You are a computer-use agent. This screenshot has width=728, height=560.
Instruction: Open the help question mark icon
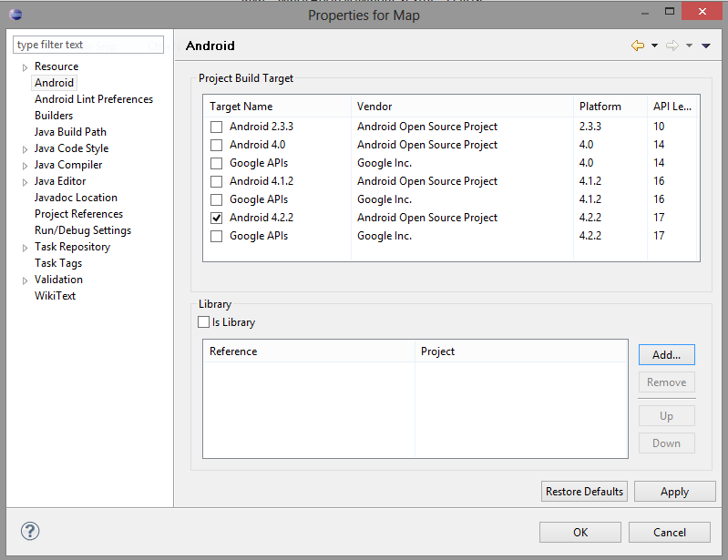pyautogui.click(x=30, y=531)
